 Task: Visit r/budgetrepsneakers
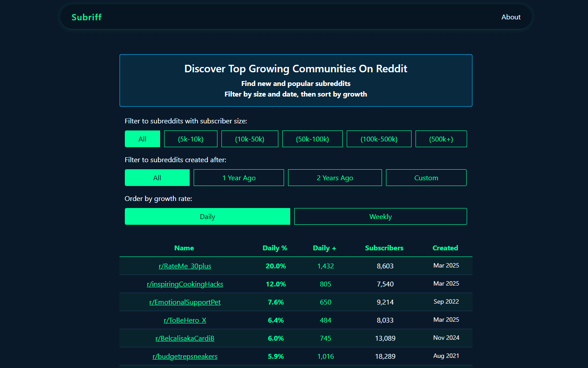point(185,356)
